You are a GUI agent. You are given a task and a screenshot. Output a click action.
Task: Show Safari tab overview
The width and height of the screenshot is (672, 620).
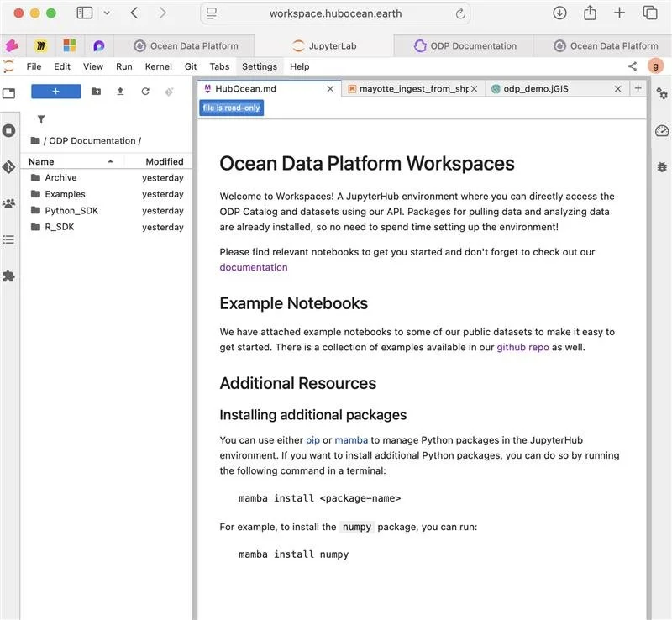click(650, 13)
